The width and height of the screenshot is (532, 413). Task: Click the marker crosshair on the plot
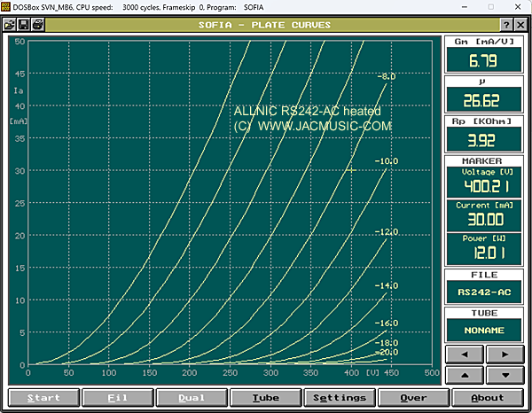coord(352,169)
